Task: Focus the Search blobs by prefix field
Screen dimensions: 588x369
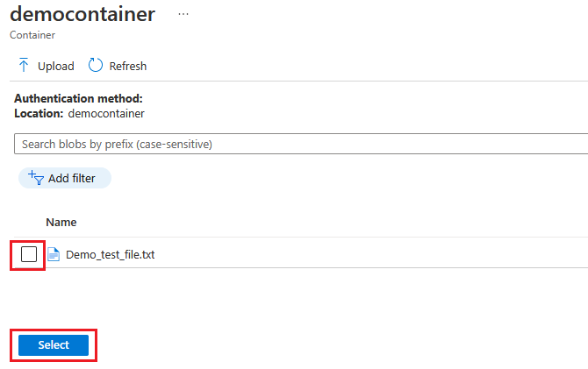Action: (301, 144)
